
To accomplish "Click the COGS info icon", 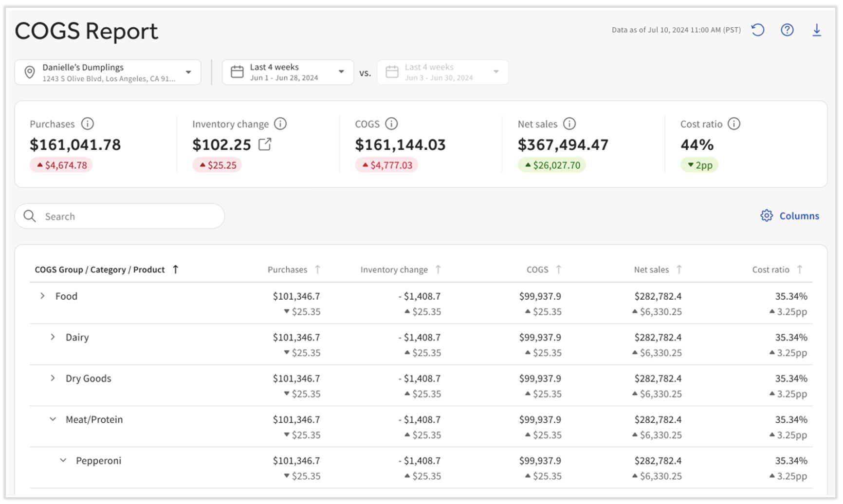I will (x=392, y=124).
